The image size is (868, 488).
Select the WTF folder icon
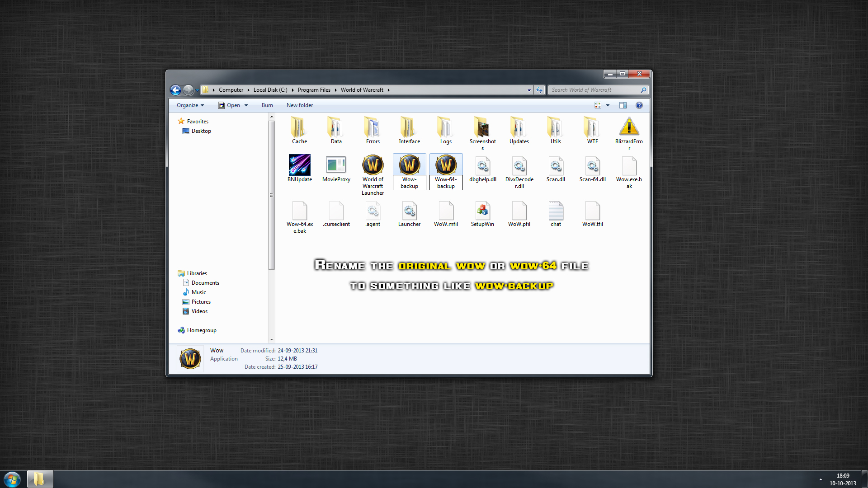tap(592, 127)
